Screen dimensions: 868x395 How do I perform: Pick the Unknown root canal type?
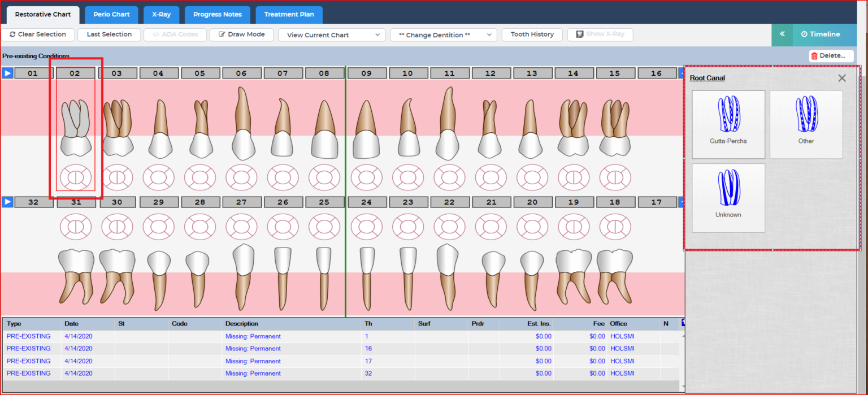(x=728, y=197)
